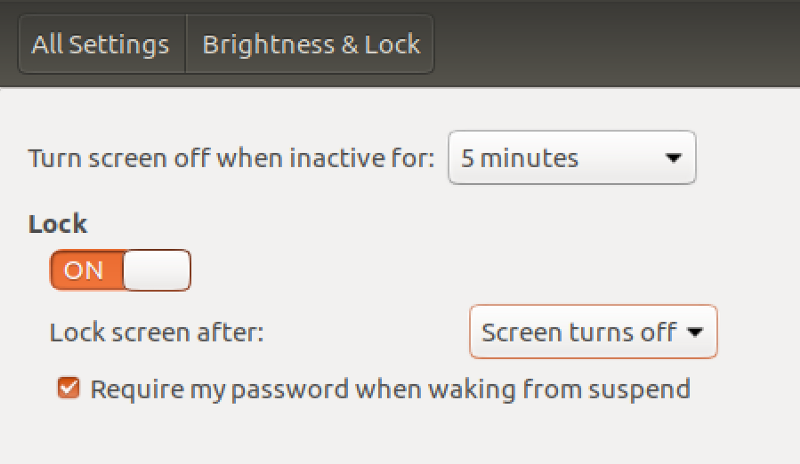The image size is (800, 464).
Task: Click blank area below password checkbox
Action: pyautogui.click(x=398, y=436)
